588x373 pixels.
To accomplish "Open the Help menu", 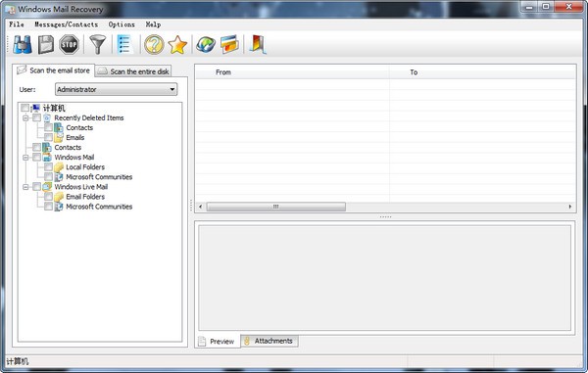I will (153, 24).
